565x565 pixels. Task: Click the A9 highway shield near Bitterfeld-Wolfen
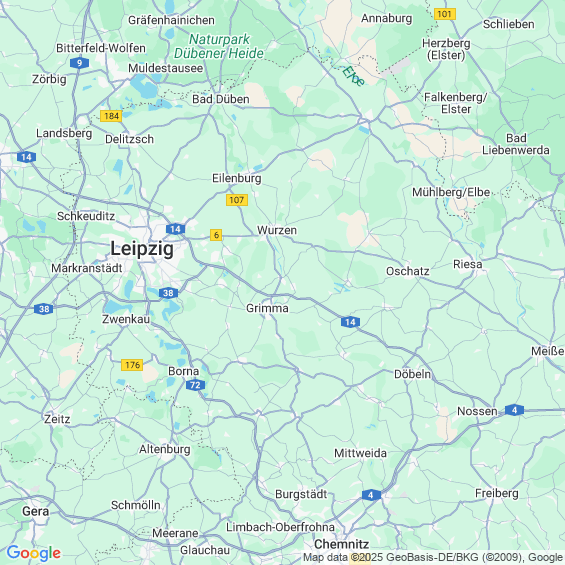coord(79,63)
